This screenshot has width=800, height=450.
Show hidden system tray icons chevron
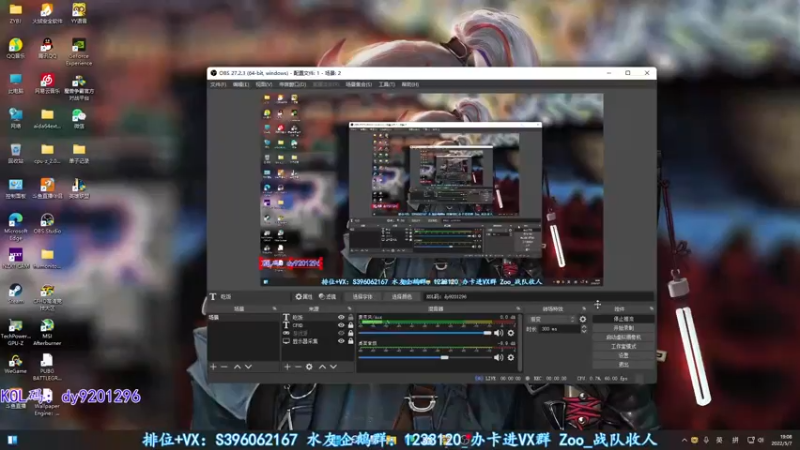pyautogui.click(x=684, y=440)
